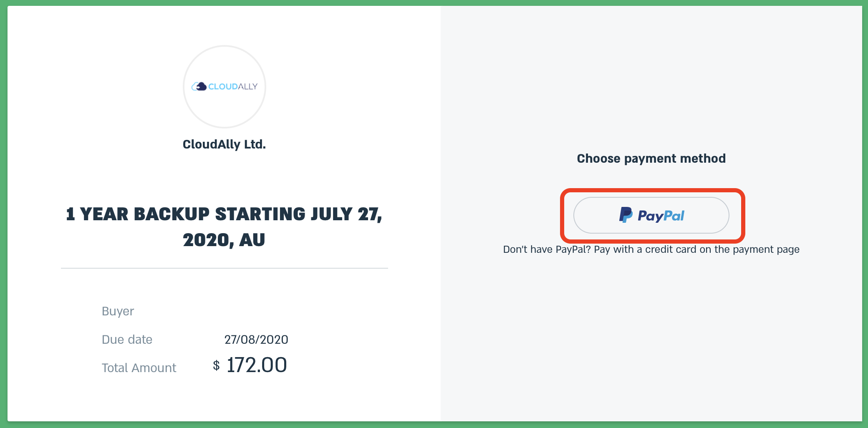
Task: Click "Don't have PayPal?" text
Action: (547, 249)
